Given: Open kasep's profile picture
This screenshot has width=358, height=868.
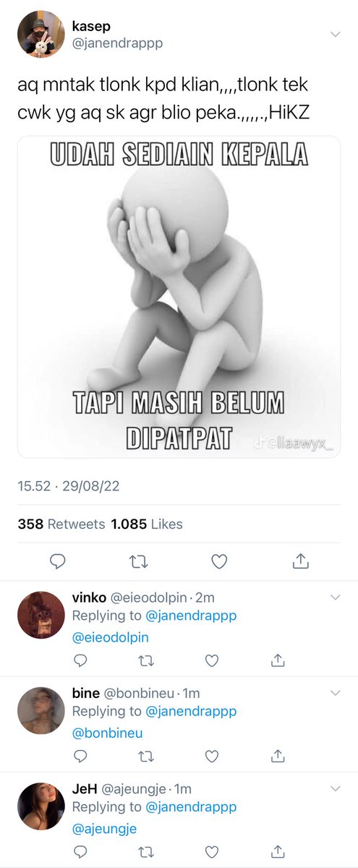Looking at the screenshot, I should pyautogui.click(x=41, y=34).
